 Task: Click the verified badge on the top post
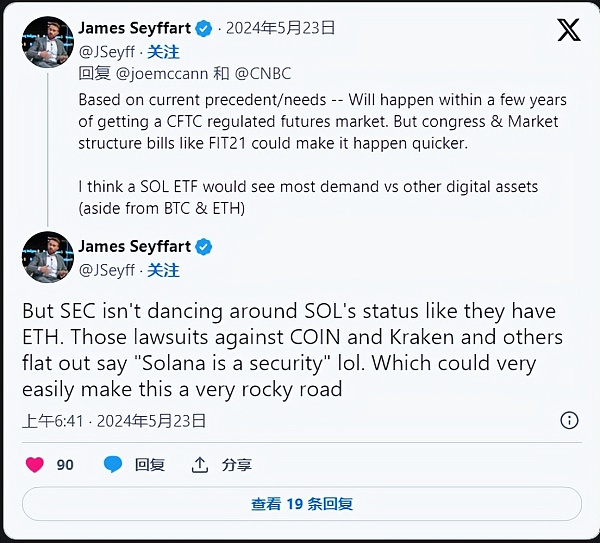[x=203, y=28]
